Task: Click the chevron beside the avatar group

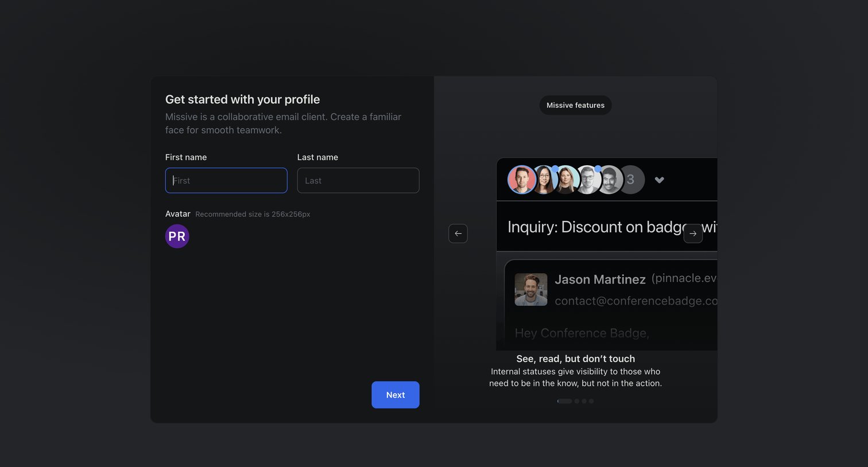Action: (x=660, y=180)
